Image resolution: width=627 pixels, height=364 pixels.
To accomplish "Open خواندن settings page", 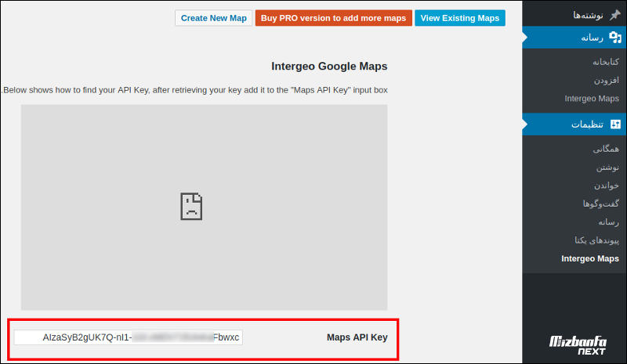I will click(606, 186).
